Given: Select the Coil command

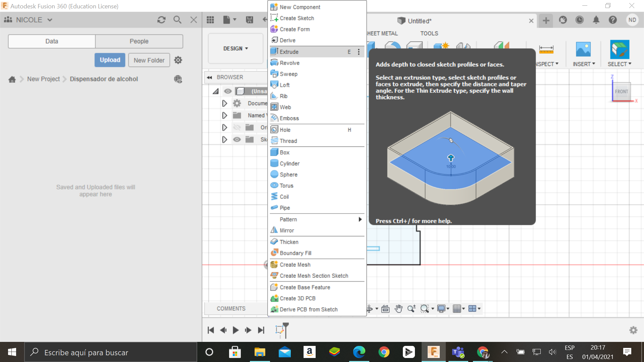Looking at the screenshot, I should 317,197.
